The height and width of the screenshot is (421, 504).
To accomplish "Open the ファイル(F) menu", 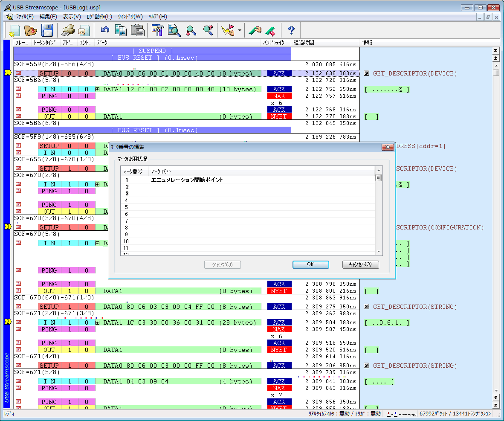I will [25, 16].
